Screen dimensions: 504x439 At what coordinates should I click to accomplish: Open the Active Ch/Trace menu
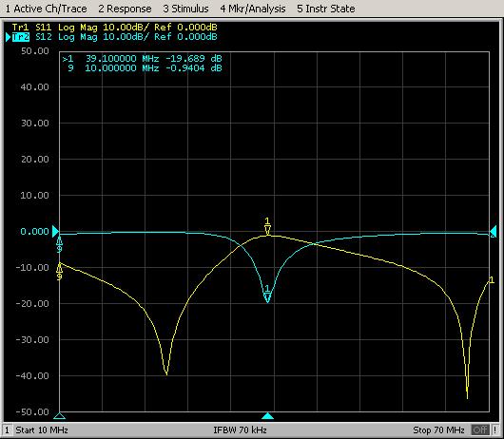coord(47,9)
